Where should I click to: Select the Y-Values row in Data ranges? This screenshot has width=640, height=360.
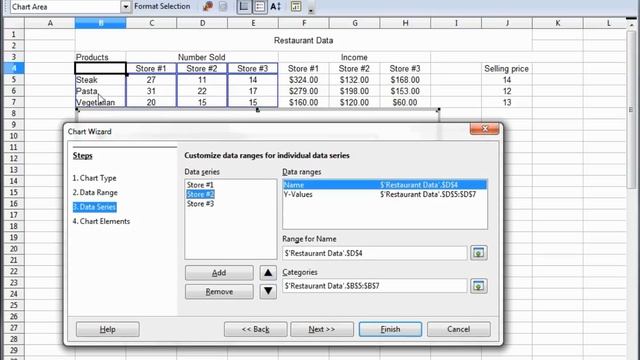click(385, 194)
